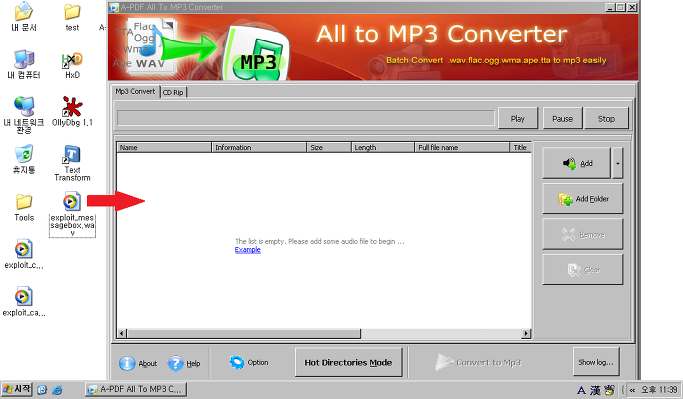Click the language bar A indicator
The width and height of the screenshot is (683, 399).
582,390
